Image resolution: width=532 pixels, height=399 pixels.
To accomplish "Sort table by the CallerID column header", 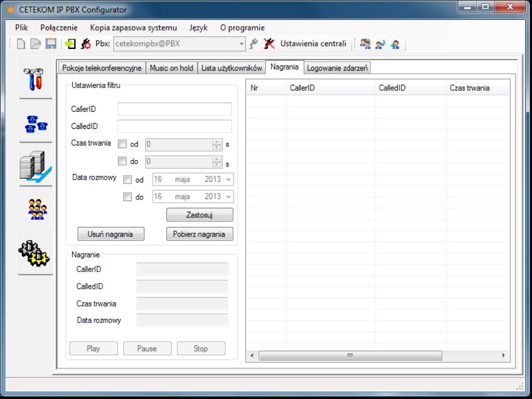I will pyautogui.click(x=331, y=88).
